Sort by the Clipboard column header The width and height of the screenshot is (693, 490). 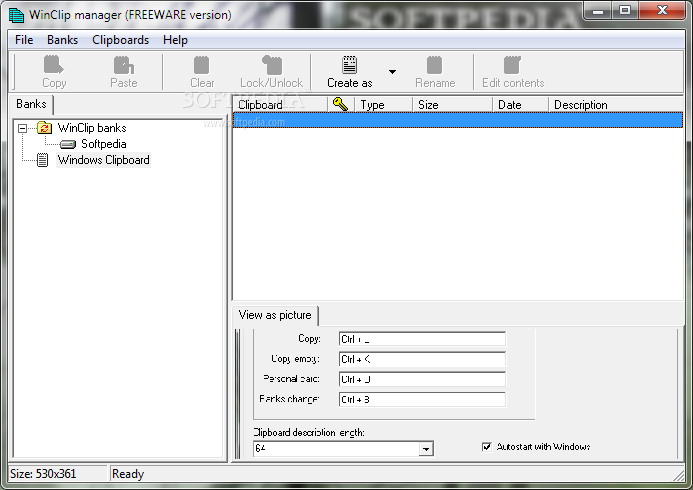(x=280, y=105)
